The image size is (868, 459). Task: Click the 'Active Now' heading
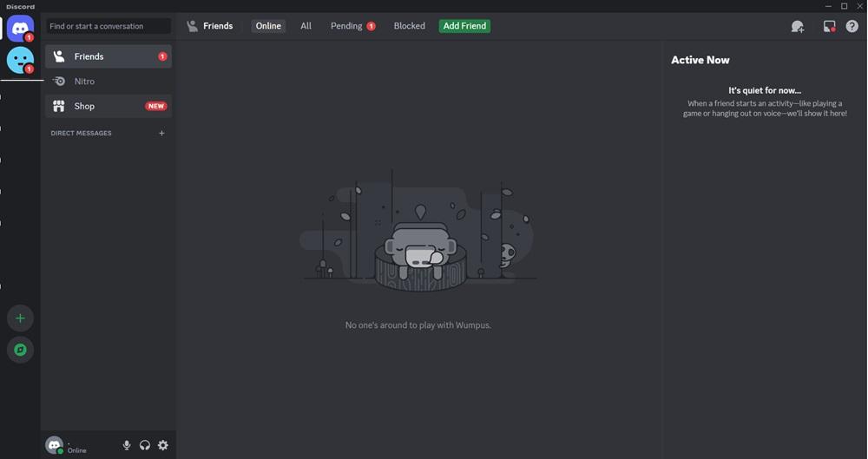click(700, 60)
